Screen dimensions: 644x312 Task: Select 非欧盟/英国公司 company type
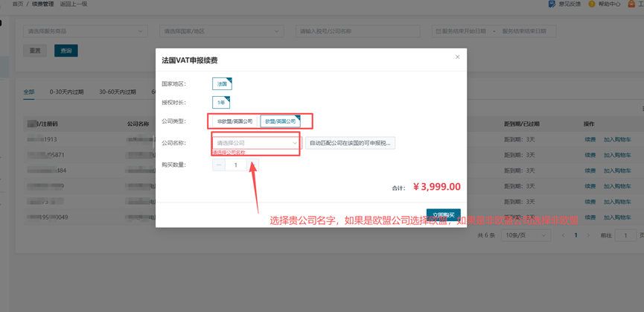point(235,121)
